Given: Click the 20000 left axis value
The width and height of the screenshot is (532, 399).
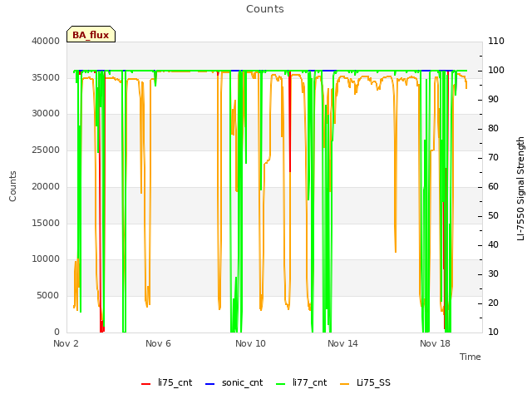Looking at the screenshot, I should coord(46,186).
